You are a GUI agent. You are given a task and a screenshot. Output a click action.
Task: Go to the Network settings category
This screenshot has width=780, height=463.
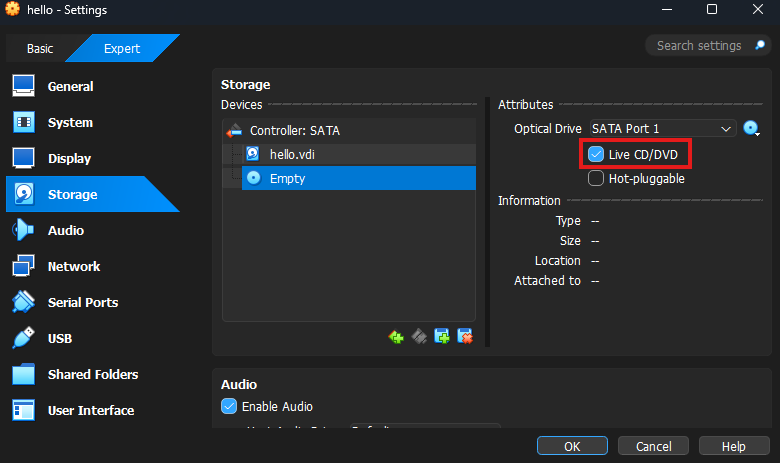[74, 266]
